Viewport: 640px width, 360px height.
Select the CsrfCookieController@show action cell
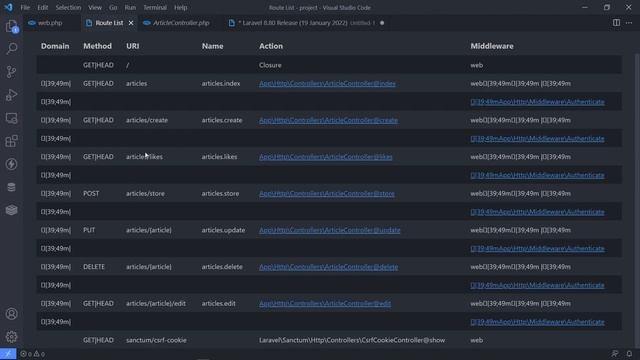point(352,340)
